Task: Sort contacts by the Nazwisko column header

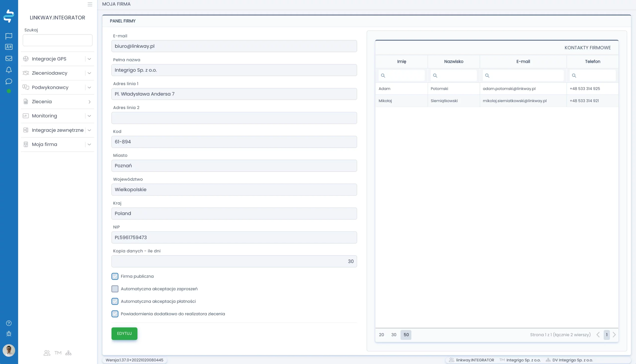Action: [454, 62]
